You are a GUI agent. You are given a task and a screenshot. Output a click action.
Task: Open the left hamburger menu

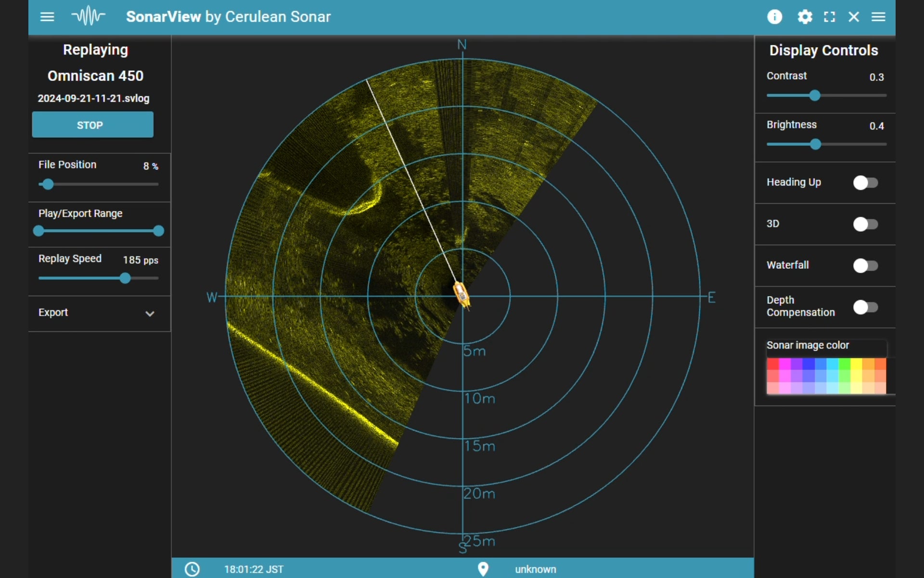(47, 17)
